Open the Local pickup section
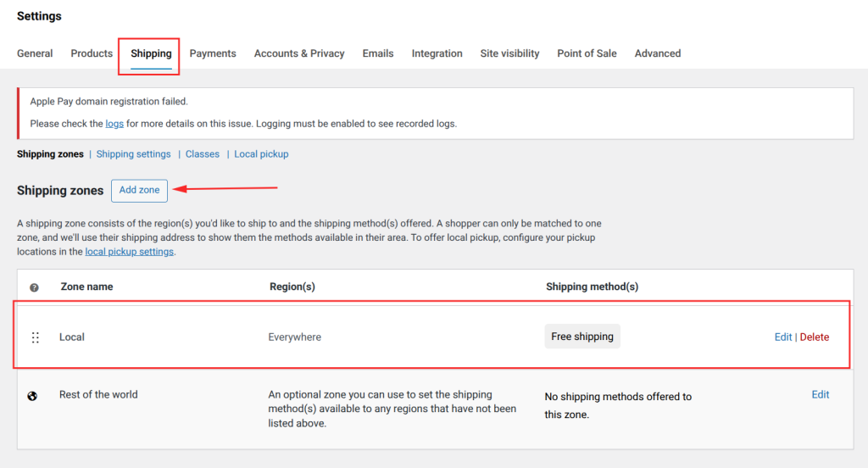Screen dimensions: 868x468 pyautogui.click(x=261, y=154)
